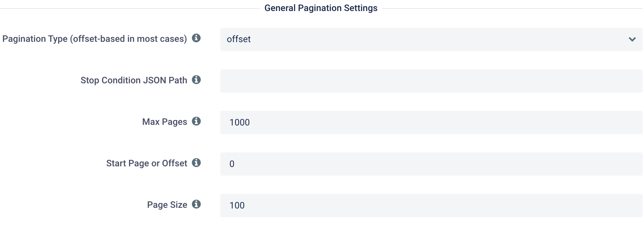Click the General Pagination Settings heading
This screenshot has height=225, width=644.
click(321, 8)
